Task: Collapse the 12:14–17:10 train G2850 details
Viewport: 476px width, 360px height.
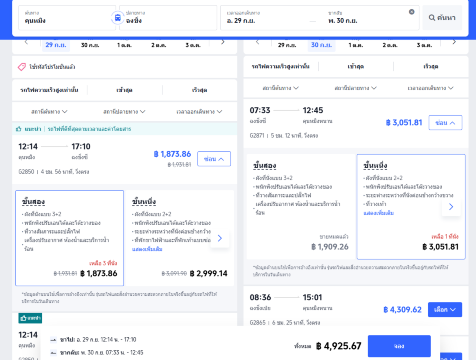Action: pyautogui.click(x=214, y=159)
